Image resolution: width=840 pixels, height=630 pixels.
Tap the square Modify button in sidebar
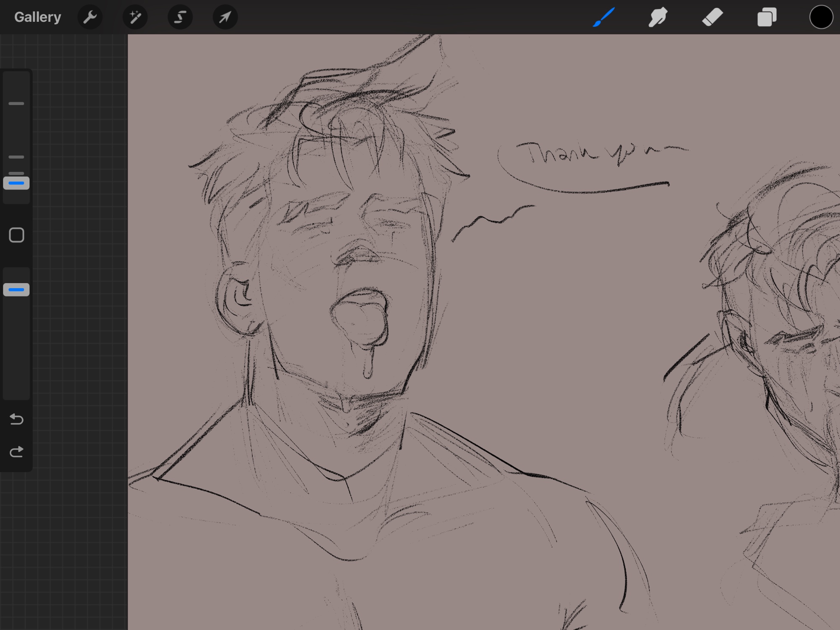click(16, 235)
